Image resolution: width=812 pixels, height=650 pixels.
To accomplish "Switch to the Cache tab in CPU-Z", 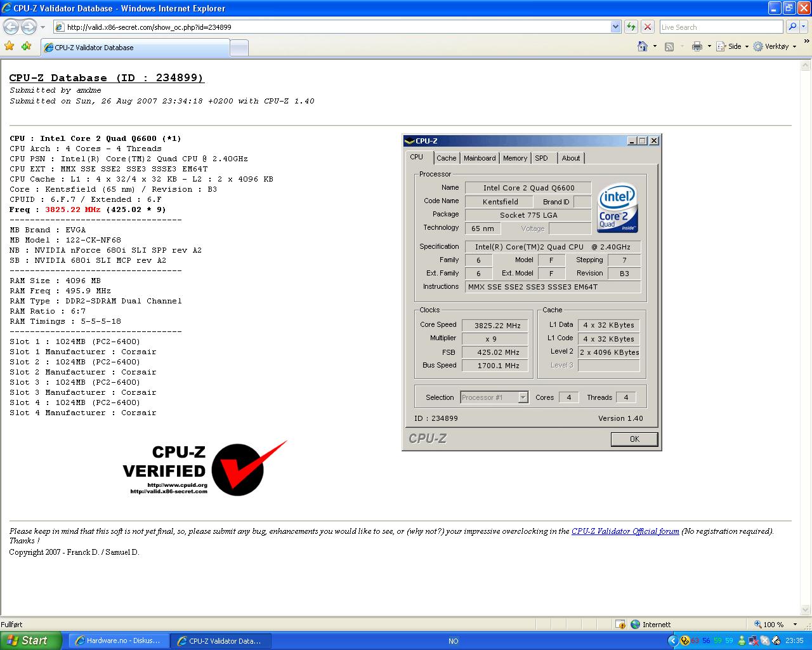I will pos(446,158).
